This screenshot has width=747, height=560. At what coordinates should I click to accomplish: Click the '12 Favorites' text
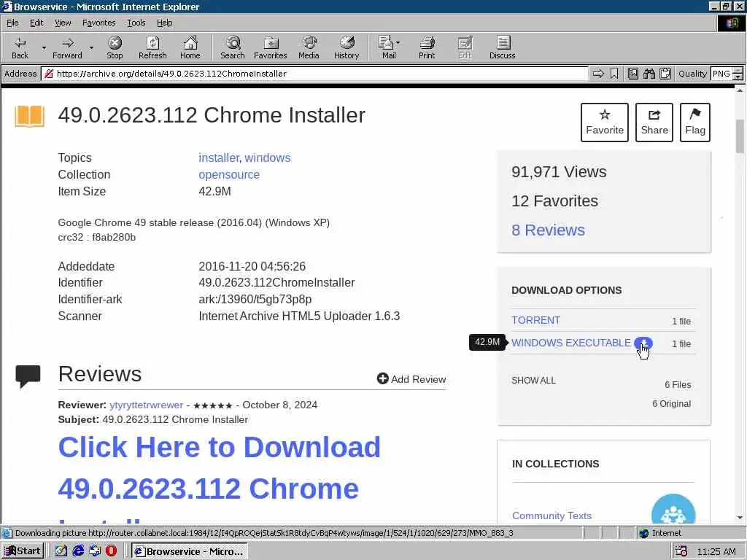point(554,201)
